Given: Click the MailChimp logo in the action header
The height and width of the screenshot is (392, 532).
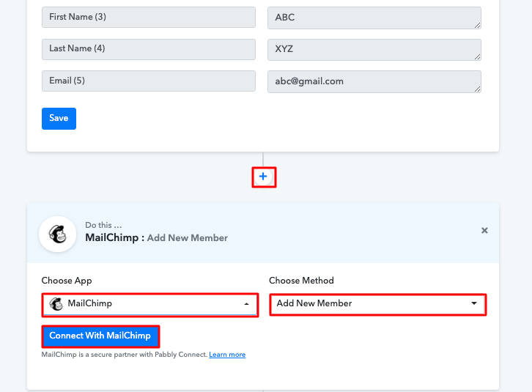Looking at the screenshot, I should point(58,234).
